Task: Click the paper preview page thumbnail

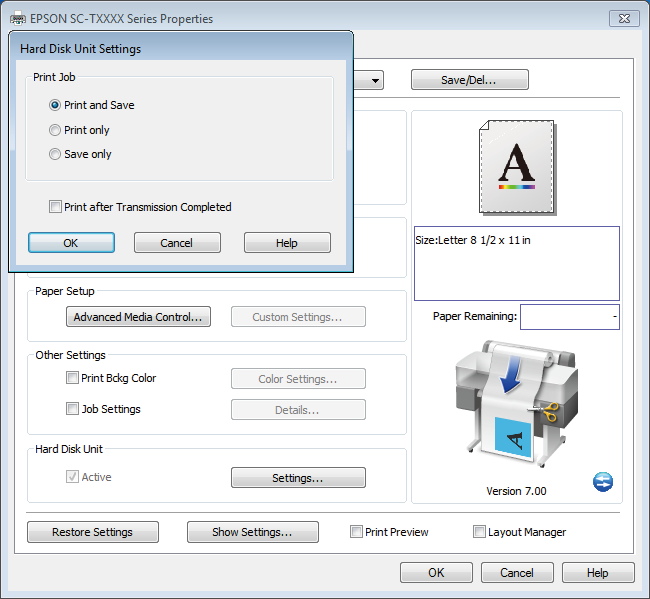Action: 517,167
